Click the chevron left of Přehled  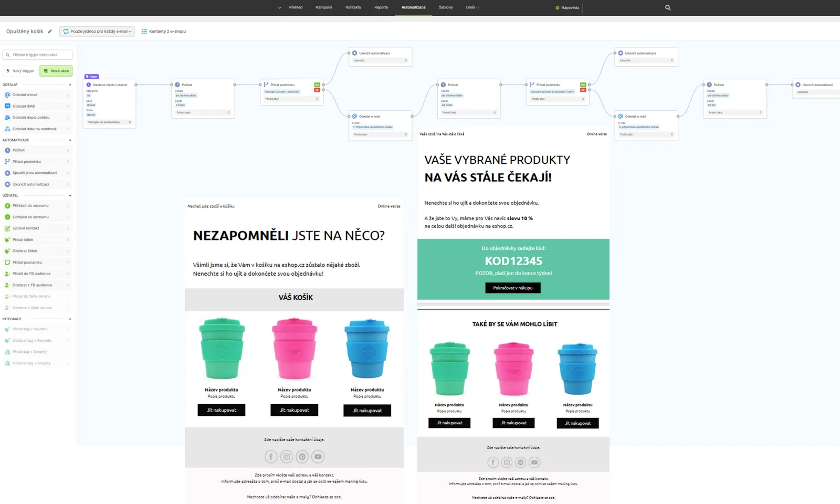pos(279,8)
